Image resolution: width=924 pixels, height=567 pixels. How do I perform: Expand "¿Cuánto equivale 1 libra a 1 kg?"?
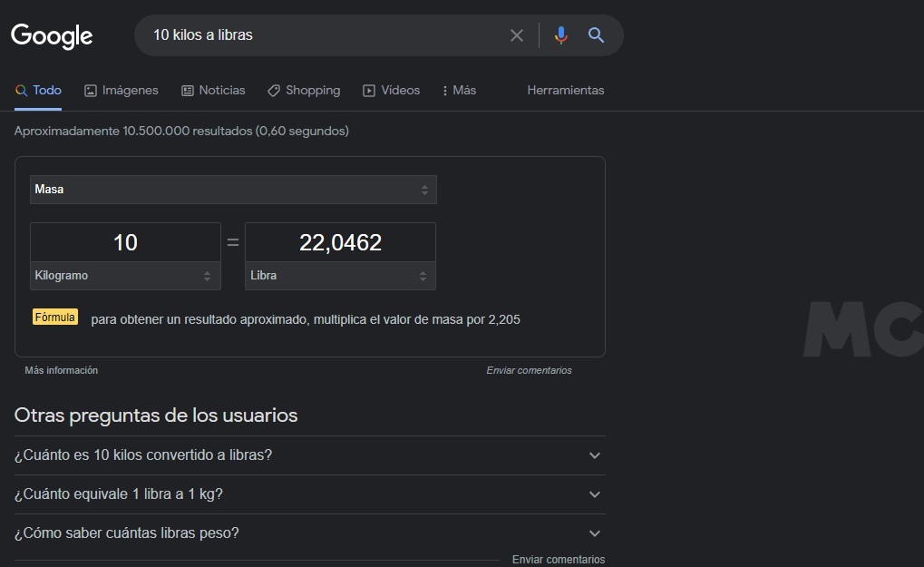[x=309, y=494]
